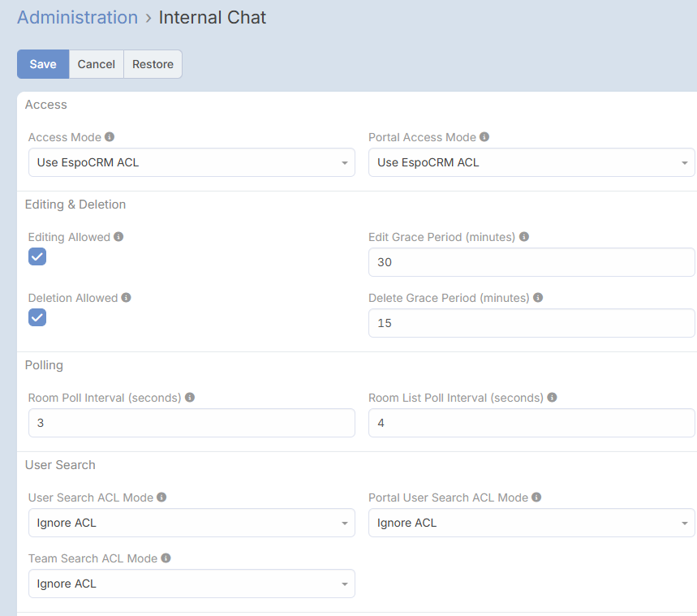Viewport: 697px width, 616px height.
Task: Open User Search ACL Mode dropdown
Action: (191, 523)
